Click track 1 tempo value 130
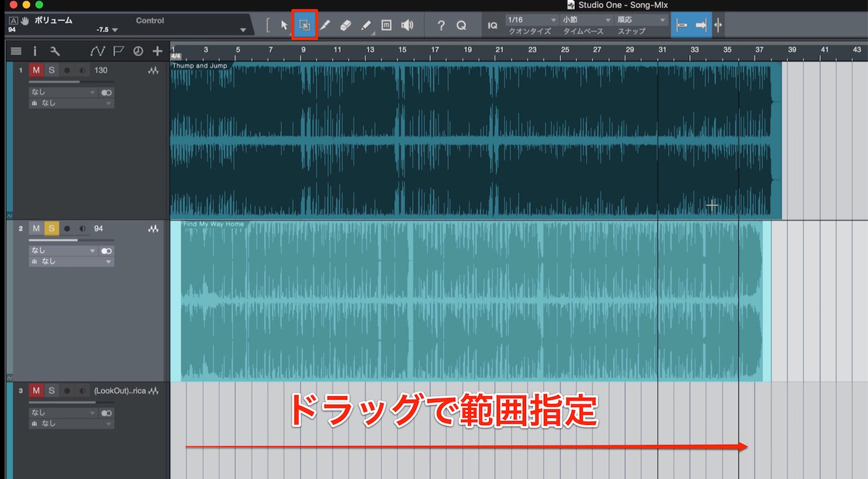 tap(101, 70)
